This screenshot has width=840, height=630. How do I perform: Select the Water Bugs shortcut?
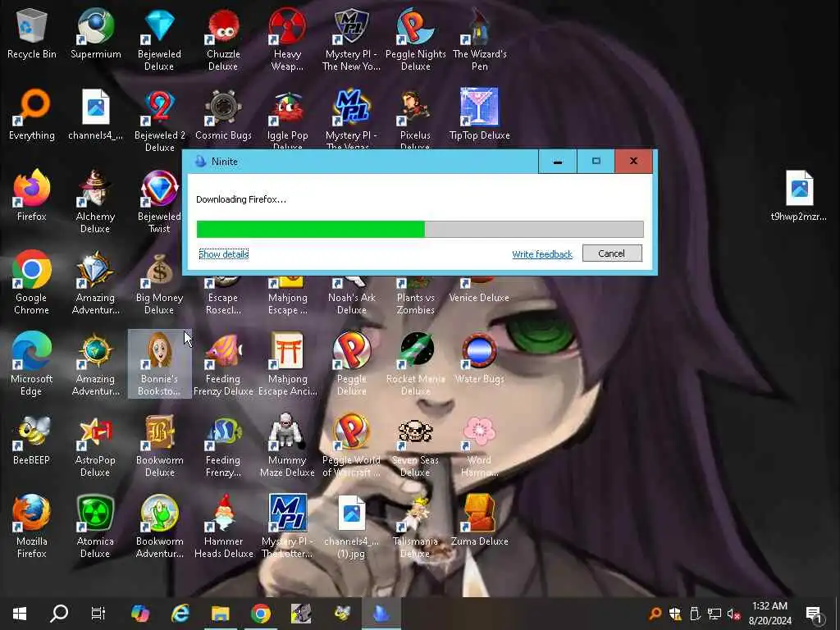click(479, 358)
